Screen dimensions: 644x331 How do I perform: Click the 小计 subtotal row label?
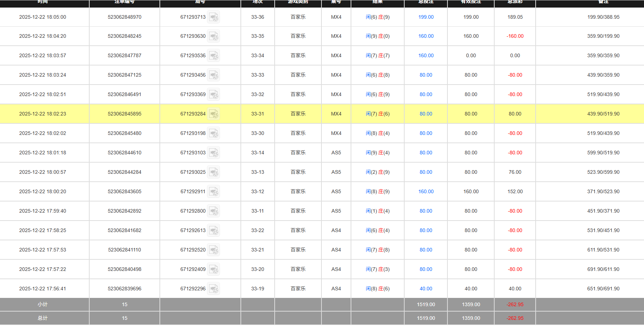click(42, 304)
